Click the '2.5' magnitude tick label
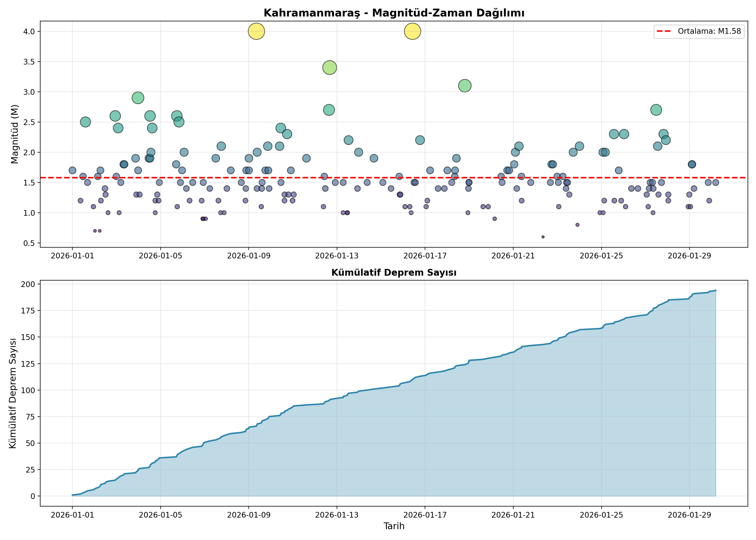 (x=29, y=122)
